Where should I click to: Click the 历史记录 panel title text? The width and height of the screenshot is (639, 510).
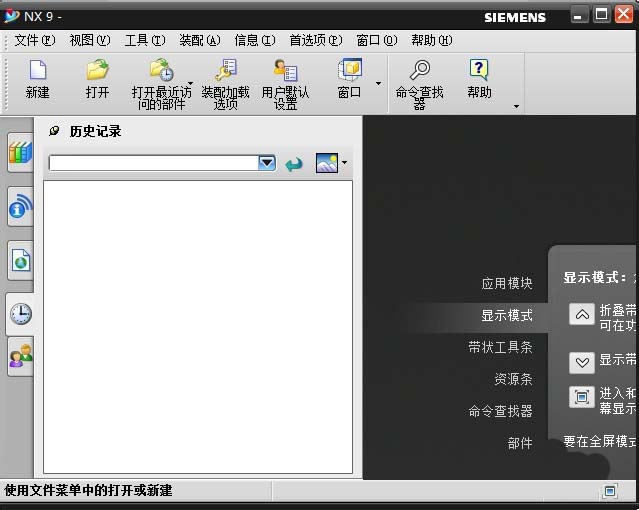click(x=95, y=131)
